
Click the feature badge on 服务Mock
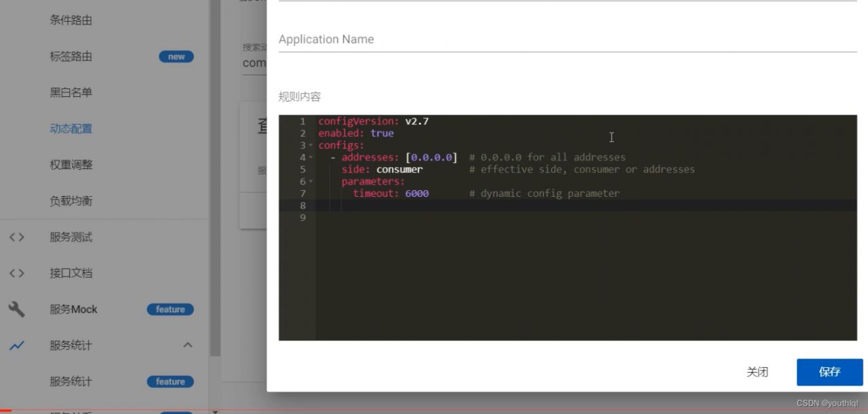(170, 309)
